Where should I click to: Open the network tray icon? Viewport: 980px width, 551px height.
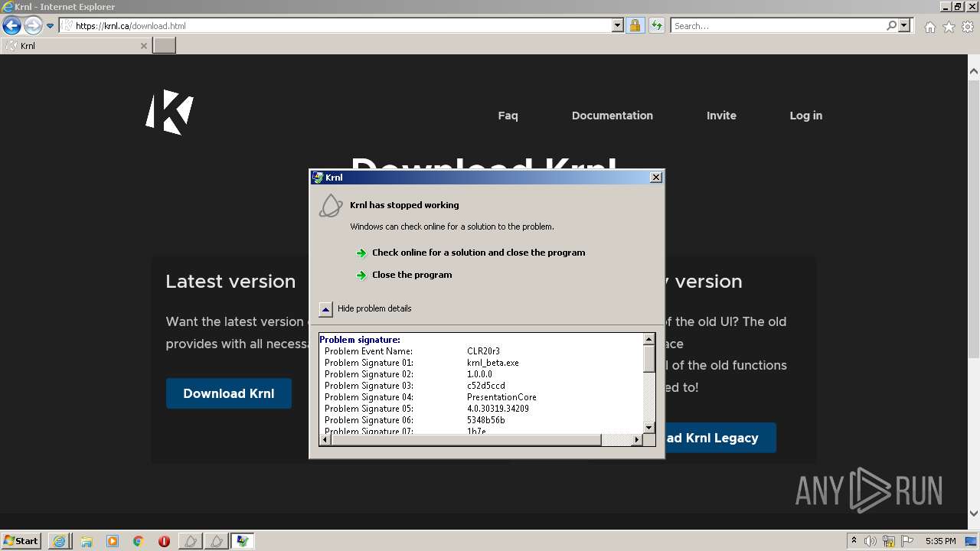click(x=889, y=541)
